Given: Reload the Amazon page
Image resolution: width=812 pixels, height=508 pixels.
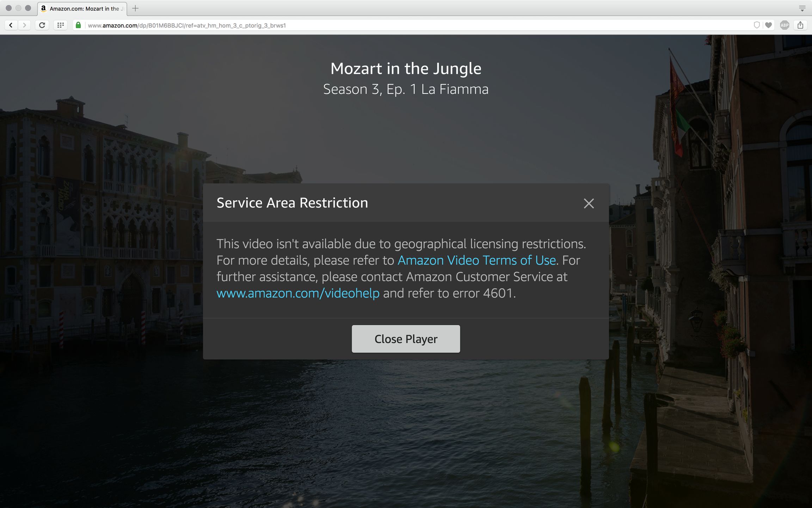Looking at the screenshot, I should click(42, 25).
